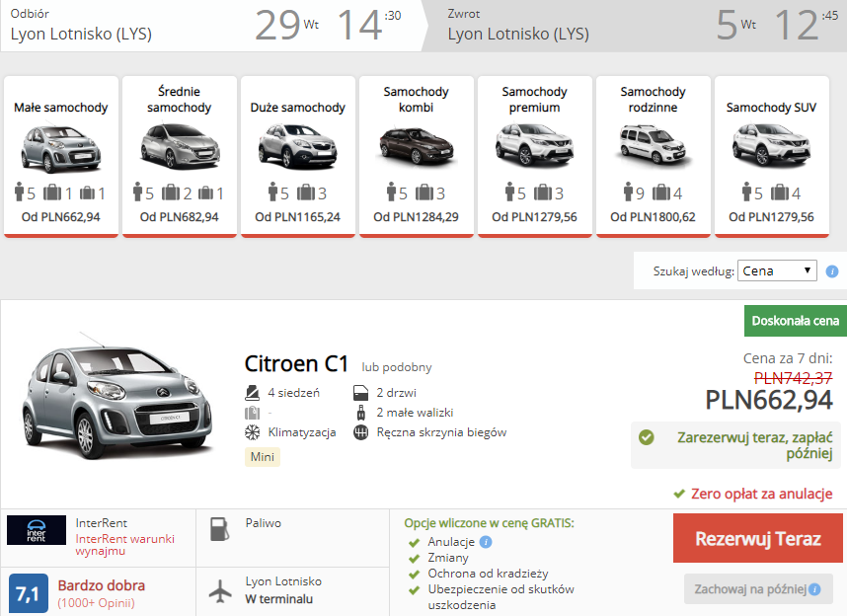The width and height of the screenshot is (847, 616).
Task: Click the airplane icon for Lyon Lotnisko
Action: [x=220, y=589]
